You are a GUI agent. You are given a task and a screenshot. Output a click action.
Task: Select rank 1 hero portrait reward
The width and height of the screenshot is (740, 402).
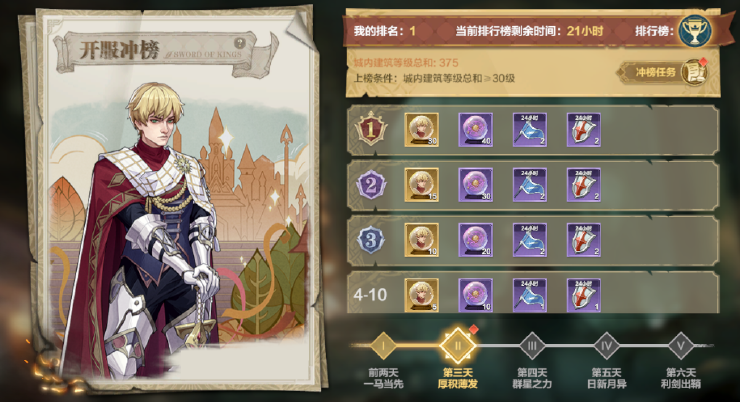(x=421, y=129)
